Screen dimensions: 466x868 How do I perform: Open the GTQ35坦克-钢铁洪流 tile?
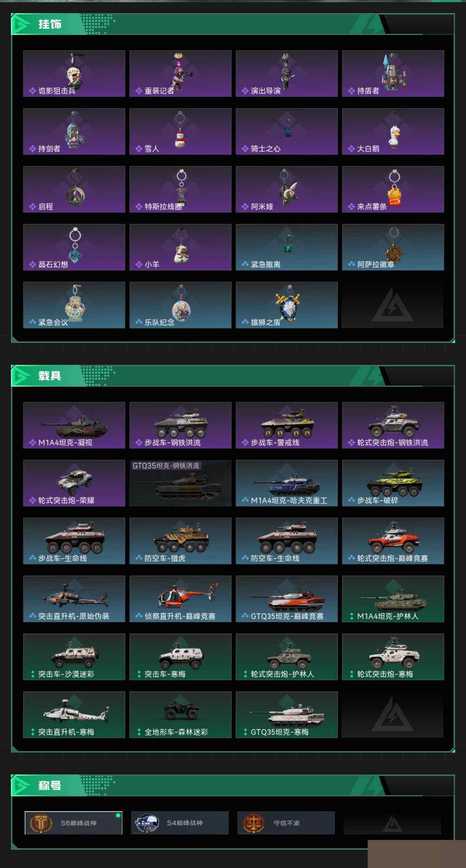pos(181,483)
